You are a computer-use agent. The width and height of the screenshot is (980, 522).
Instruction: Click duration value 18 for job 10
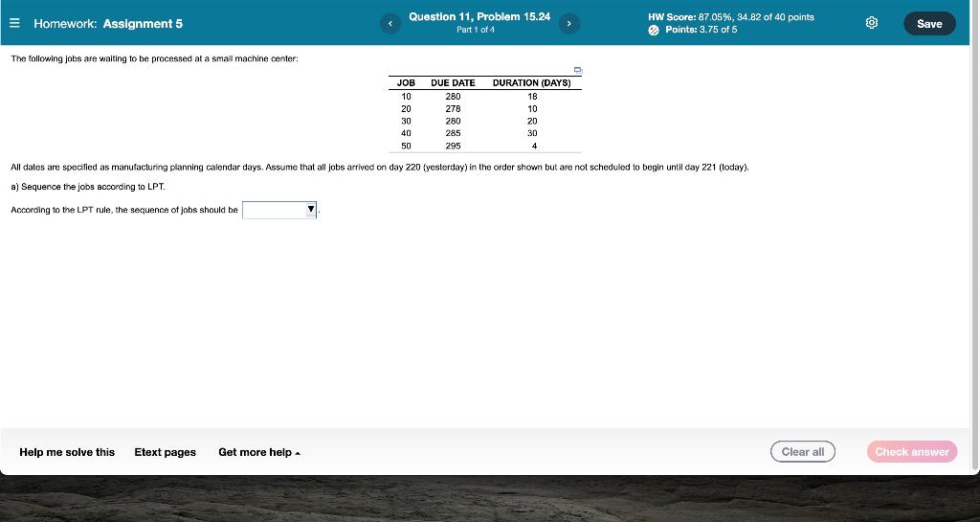pos(532,97)
